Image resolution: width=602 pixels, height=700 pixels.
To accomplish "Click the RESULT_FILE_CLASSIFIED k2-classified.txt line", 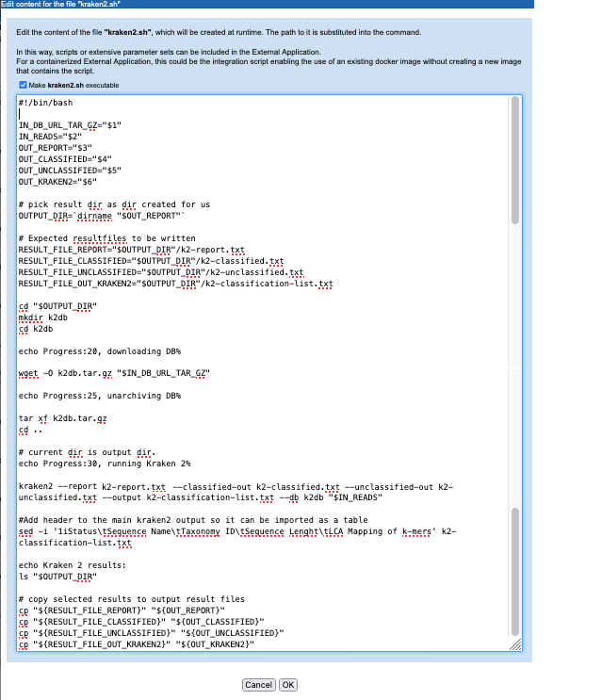I will [x=151, y=261].
